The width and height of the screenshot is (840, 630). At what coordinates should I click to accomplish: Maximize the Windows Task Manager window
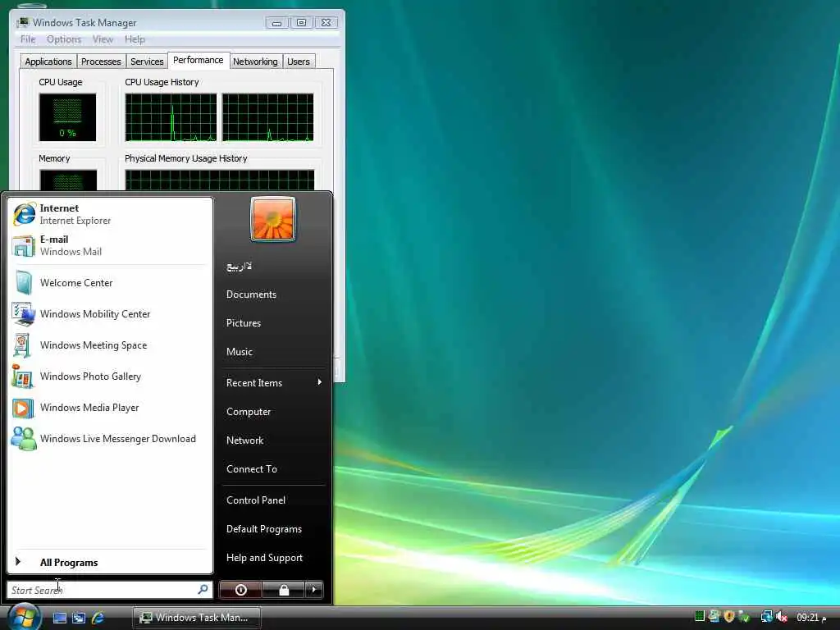pyautogui.click(x=301, y=23)
